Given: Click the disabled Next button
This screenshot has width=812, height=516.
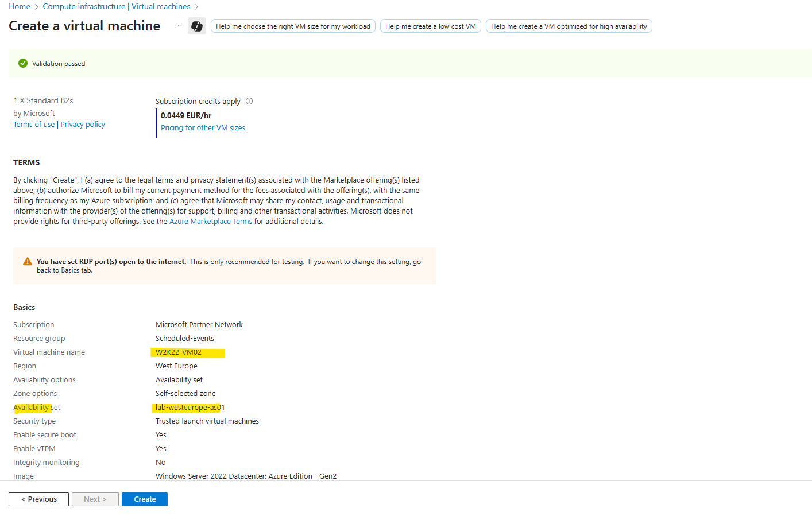Looking at the screenshot, I should 95,499.
